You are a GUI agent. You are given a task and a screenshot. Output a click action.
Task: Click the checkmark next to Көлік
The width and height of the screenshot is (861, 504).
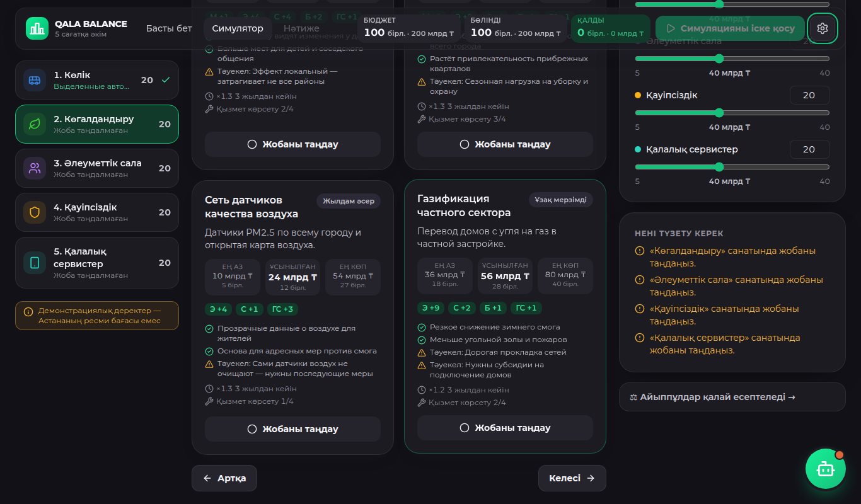[x=166, y=80]
